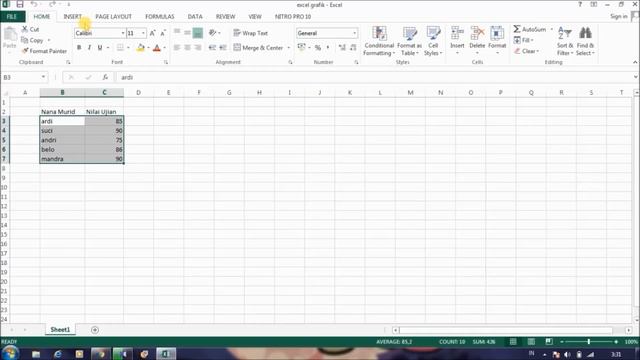Expand Merge & Center dropdown arrow
This screenshot has height=360, width=640.
coord(289,48)
